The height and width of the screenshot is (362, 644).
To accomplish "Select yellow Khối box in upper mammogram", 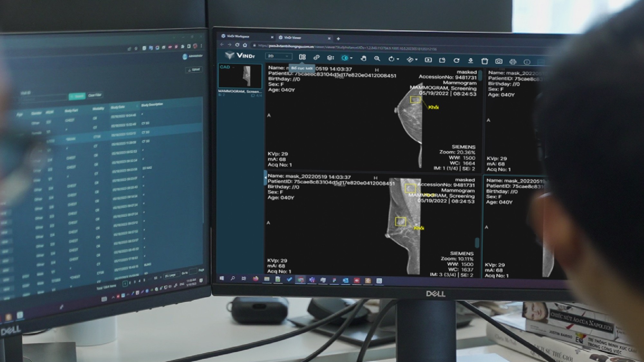I will point(415,99).
